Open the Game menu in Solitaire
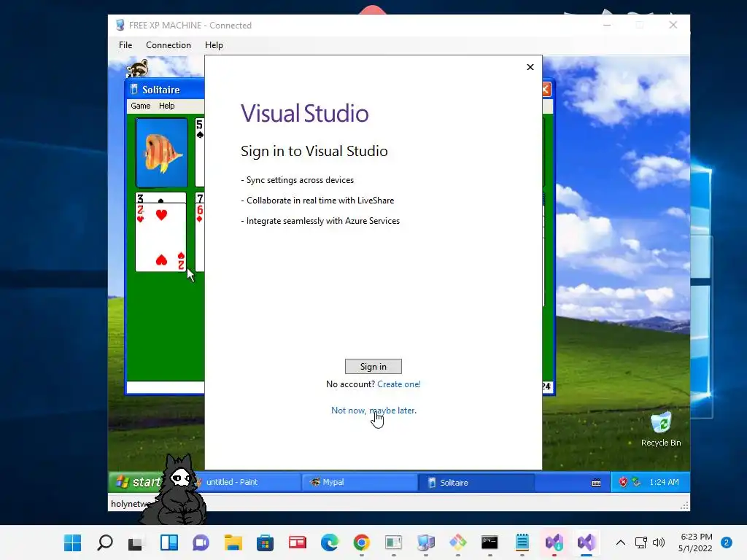 [x=141, y=106]
